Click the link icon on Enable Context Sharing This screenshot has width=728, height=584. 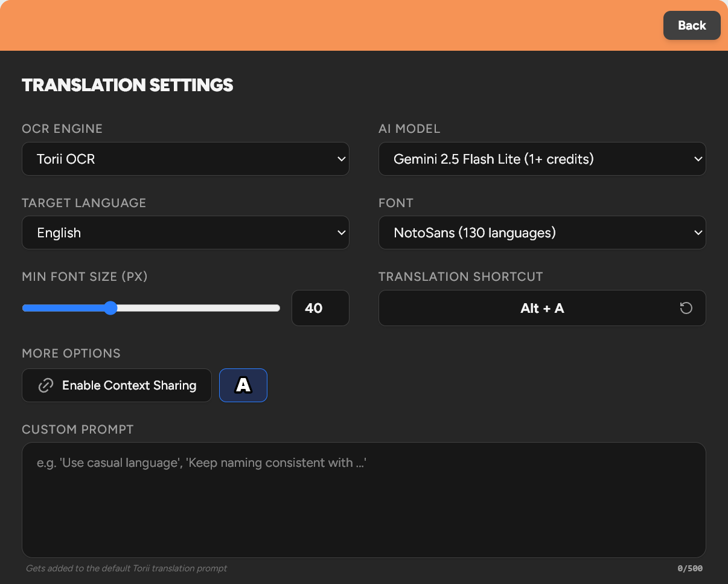(45, 385)
